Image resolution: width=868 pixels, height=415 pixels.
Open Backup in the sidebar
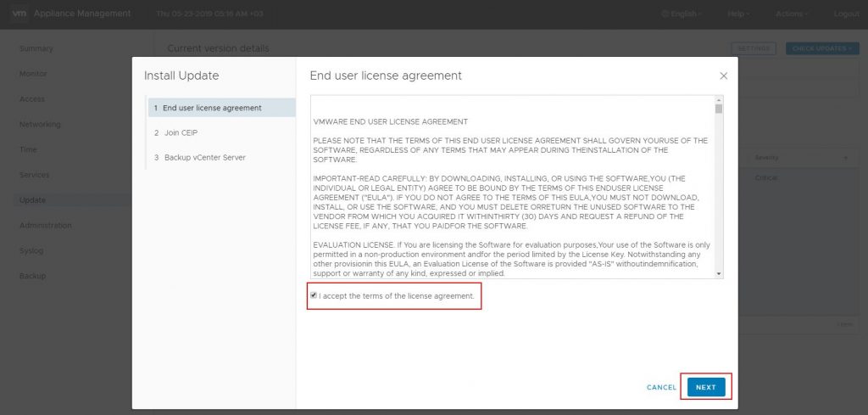[33, 276]
